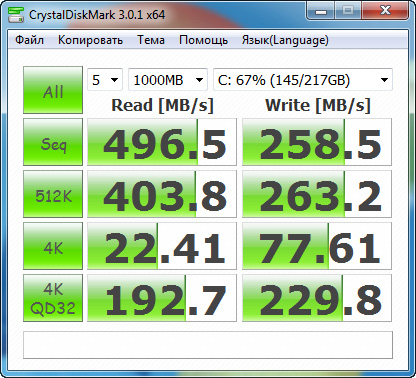Image resolution: width=416 pixels, height=378 pixels.
Task: Open the Тема menu
Action: coord(151,40)
